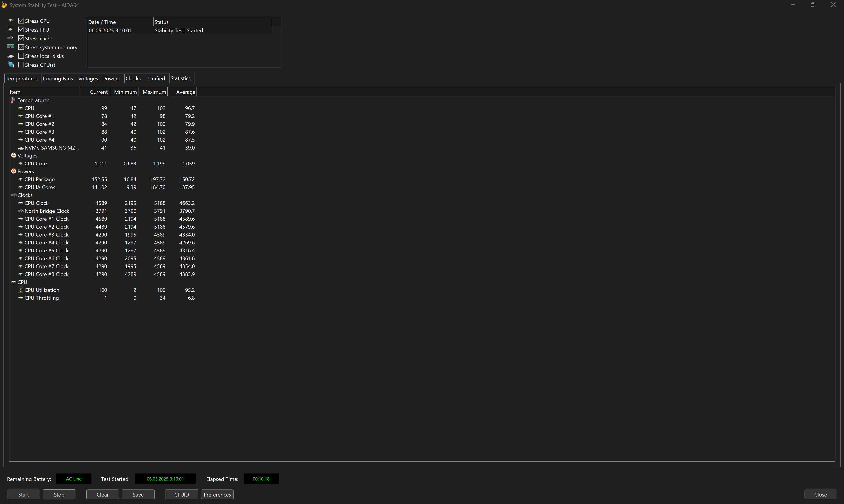The height and width of the screenshot is (504, 844).
Task: Click the hourglass icon for CPU Utilization
Action: coord(20,290)
